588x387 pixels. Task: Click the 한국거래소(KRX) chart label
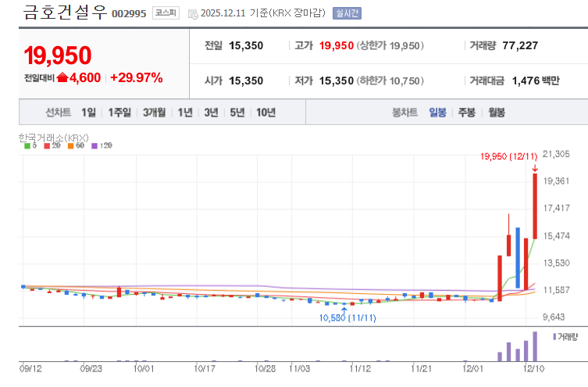pyautogui.click(x=54, y=138)
